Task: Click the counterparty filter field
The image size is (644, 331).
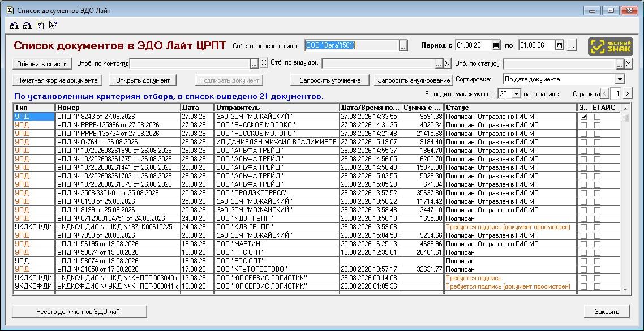Action: click(190, 63)
